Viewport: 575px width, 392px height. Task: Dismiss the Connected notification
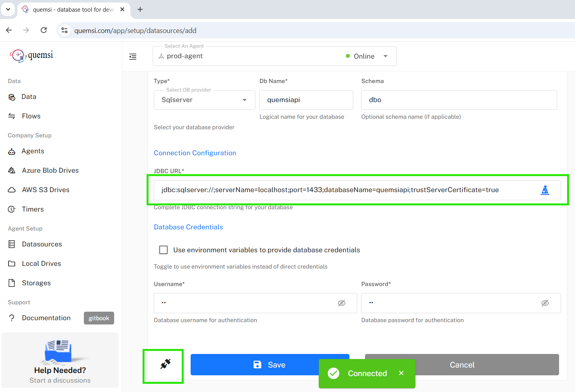[x=401, y=373]
